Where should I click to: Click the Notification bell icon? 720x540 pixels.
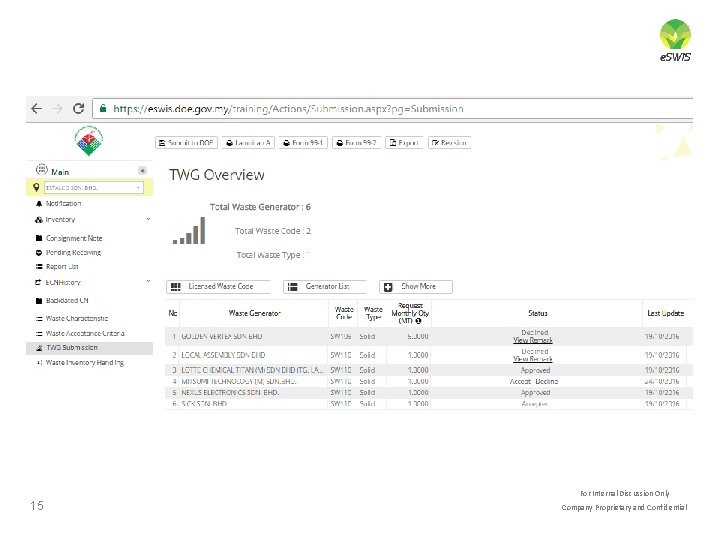pos(39,203)
